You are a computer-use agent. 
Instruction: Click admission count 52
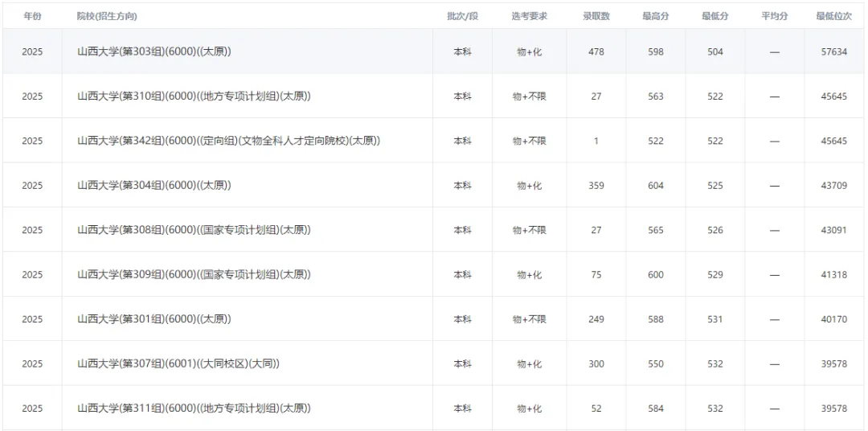point(596,408)
